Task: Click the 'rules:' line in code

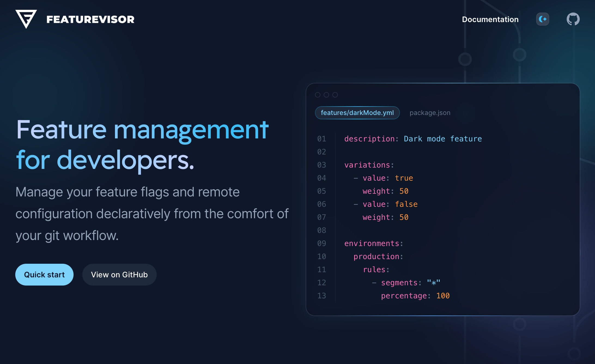Action: pos(376,270)
